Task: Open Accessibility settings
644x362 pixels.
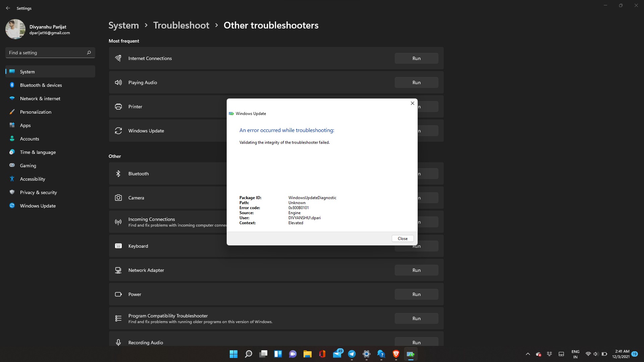Action: tap(32, 179)
